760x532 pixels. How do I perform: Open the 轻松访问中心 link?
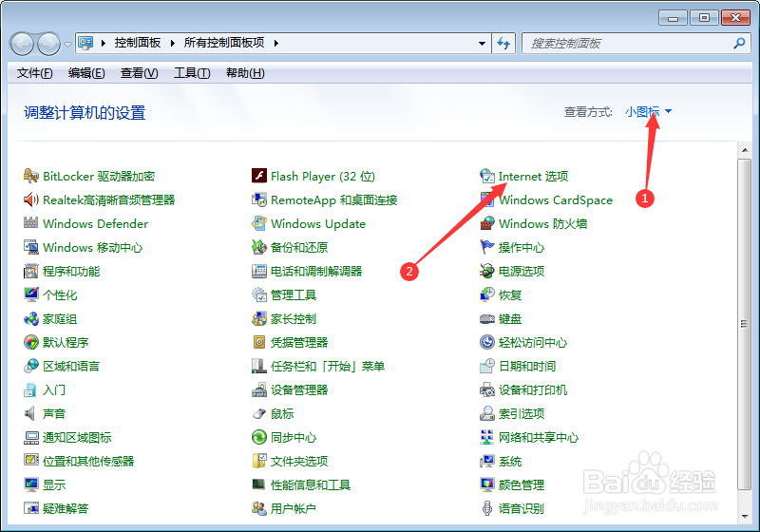(533, 343)
